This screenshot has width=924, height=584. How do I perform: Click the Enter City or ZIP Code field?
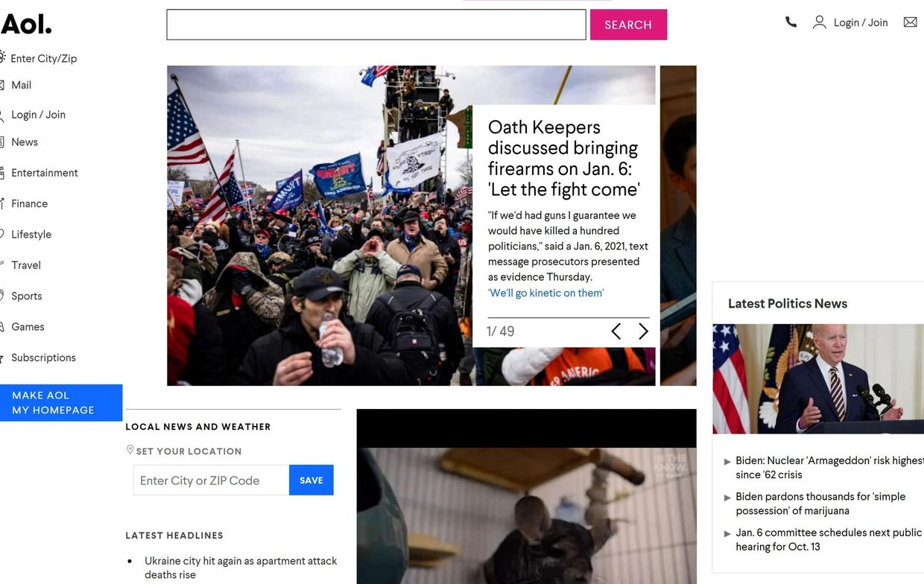[211, 480]
